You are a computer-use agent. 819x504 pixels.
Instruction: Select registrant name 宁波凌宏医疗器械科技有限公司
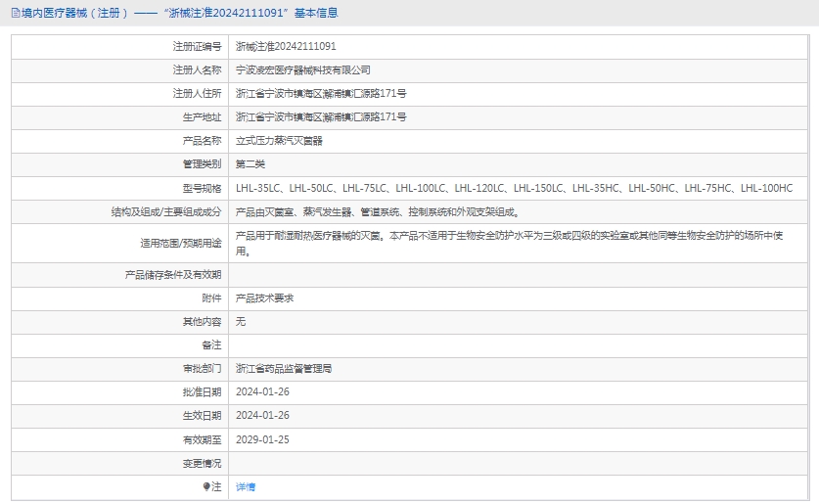pos(302,69)
